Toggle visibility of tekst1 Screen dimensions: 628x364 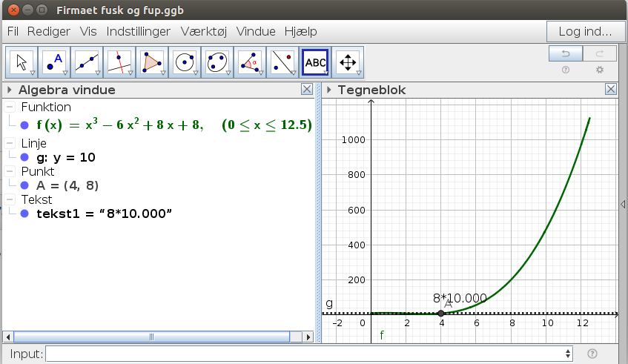[24, 214]
